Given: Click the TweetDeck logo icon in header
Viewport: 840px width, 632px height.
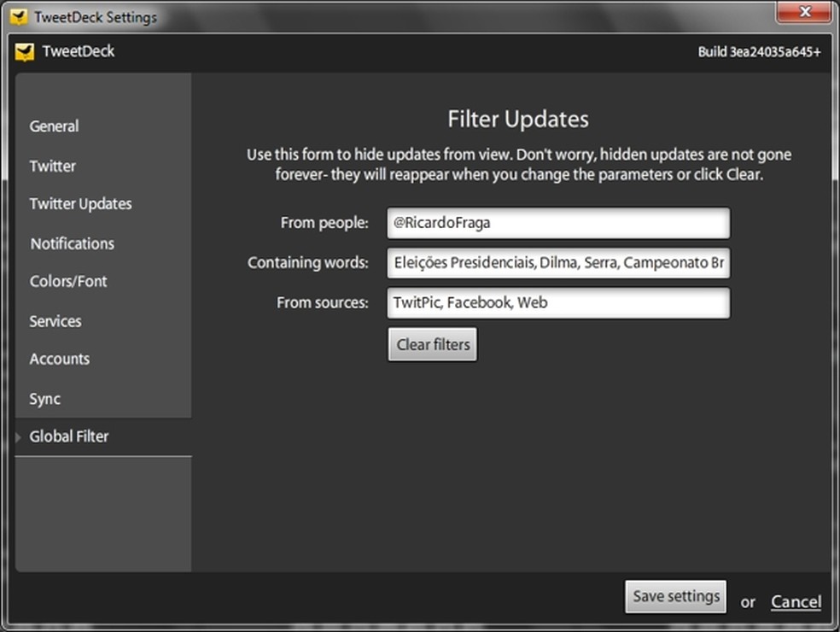Looking at the screenshot, I should coord(25,51).
